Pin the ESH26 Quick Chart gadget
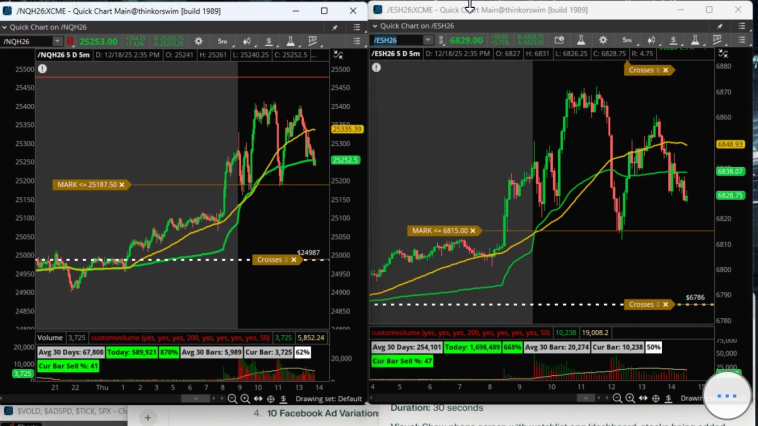758x426 pixels. (x=720, y=26)
